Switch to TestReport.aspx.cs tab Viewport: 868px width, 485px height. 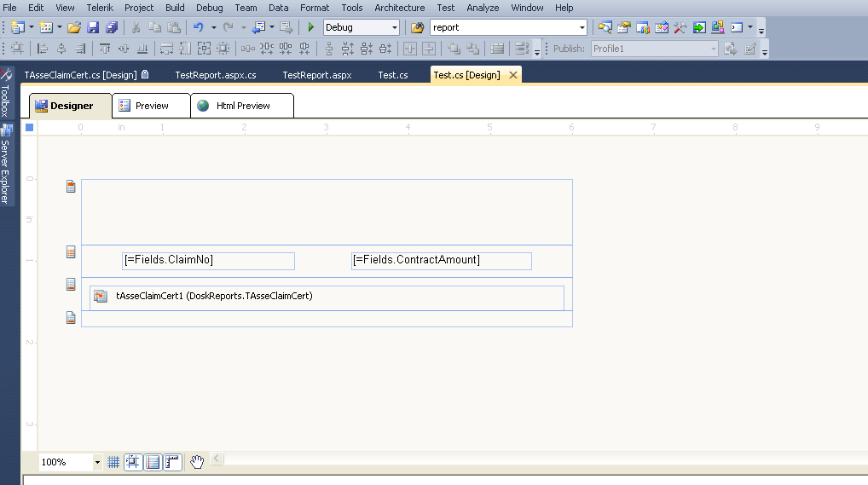[216, 75]
